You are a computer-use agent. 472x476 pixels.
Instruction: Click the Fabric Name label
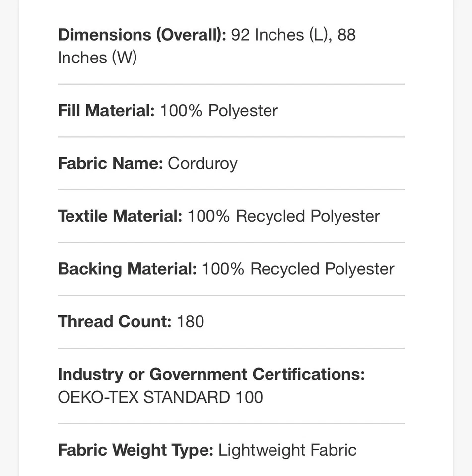(x=110, y=164)
